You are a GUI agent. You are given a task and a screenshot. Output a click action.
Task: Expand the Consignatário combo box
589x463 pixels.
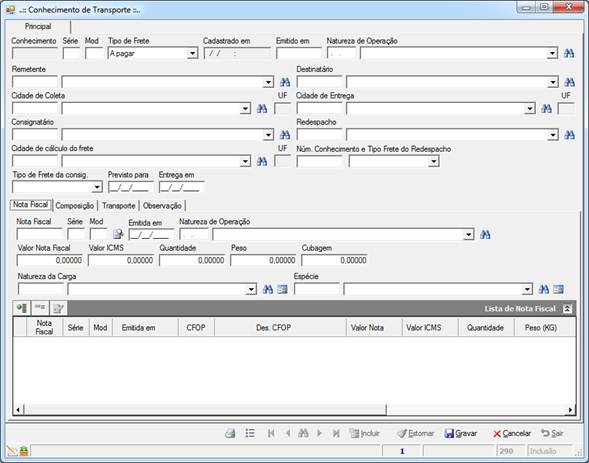click(x=268, y=135)
